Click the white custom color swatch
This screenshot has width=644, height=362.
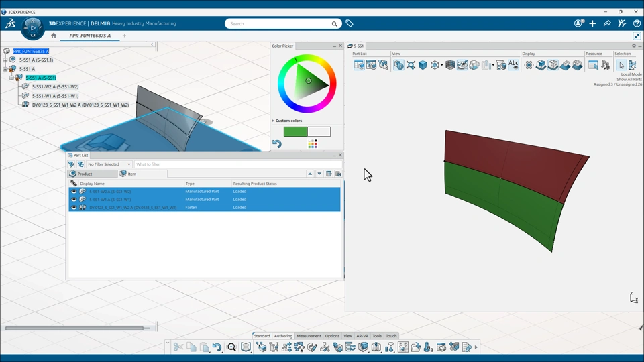click(x=319, y=132)
